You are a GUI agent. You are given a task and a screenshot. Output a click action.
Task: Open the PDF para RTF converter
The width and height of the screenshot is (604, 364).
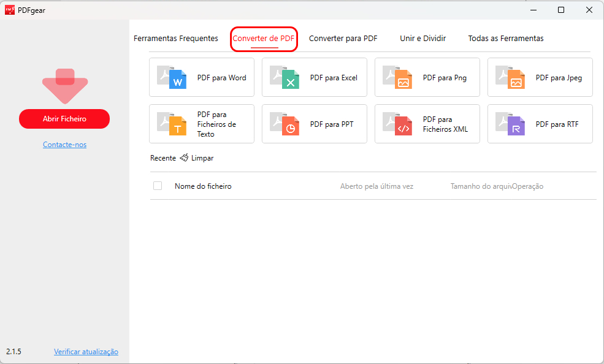click(x=540, y=124)
